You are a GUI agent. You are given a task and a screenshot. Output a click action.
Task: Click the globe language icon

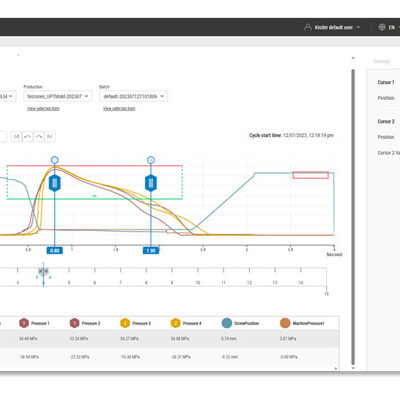click(x=382, y=27)
